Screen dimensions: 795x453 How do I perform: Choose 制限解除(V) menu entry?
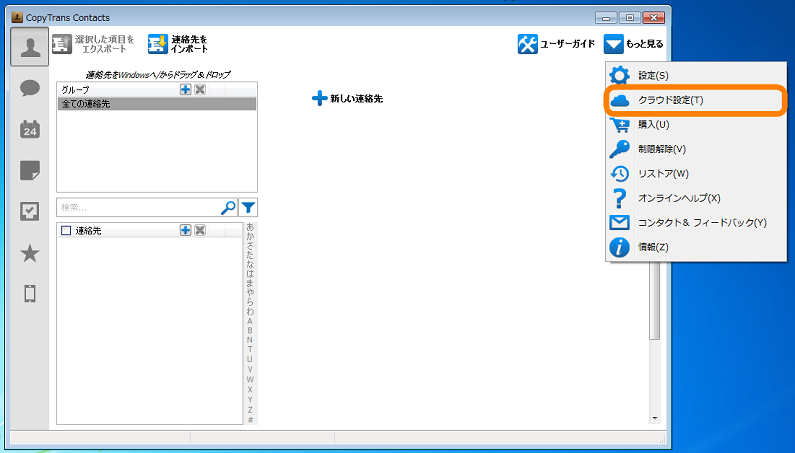click(x=696, y=149)
